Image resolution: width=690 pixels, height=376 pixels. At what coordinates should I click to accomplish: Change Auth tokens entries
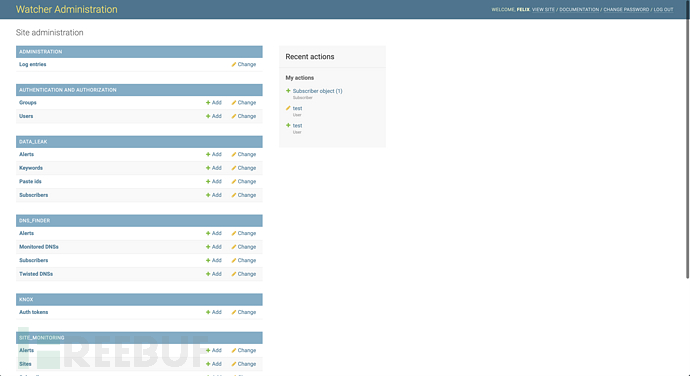point(244,312)
